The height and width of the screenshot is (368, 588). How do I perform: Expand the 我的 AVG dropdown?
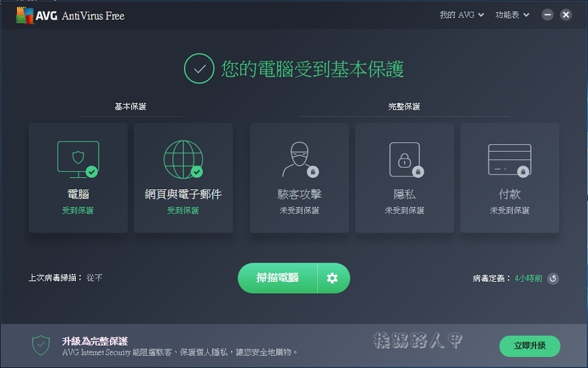click(x=462, y=15)
